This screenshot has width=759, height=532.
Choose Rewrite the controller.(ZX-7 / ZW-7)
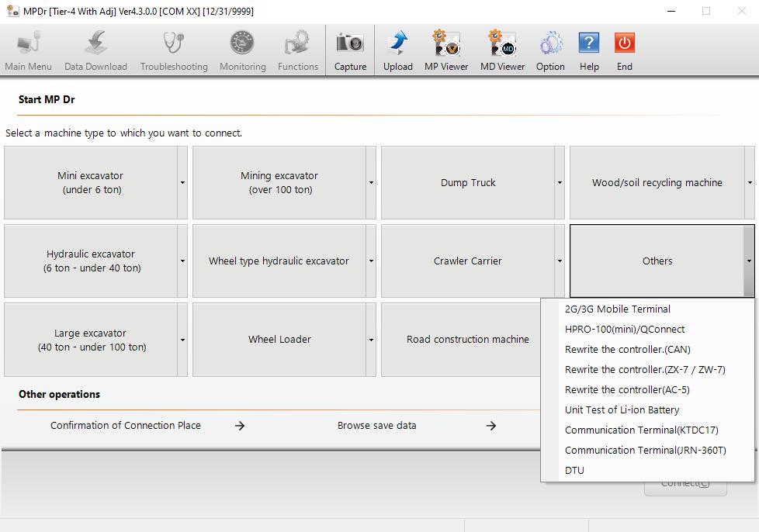[647, 369]
